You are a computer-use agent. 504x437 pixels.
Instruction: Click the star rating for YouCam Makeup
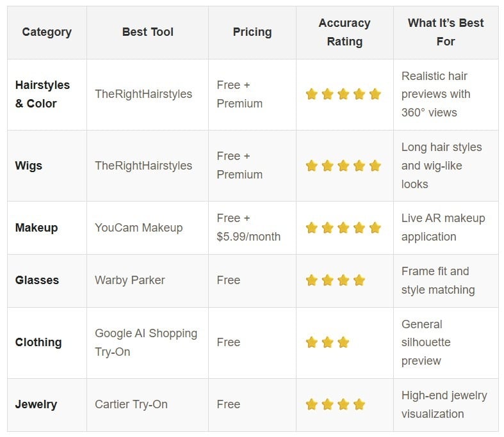[x=343, y=228]
